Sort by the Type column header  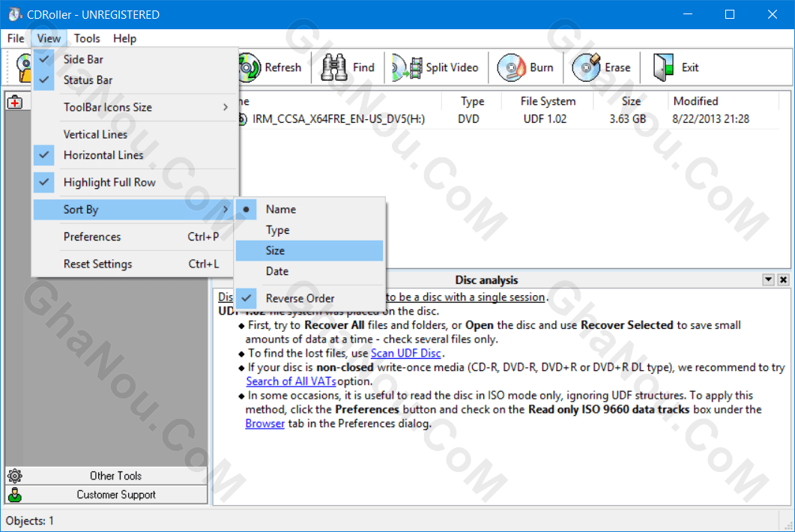coord(472,101)
